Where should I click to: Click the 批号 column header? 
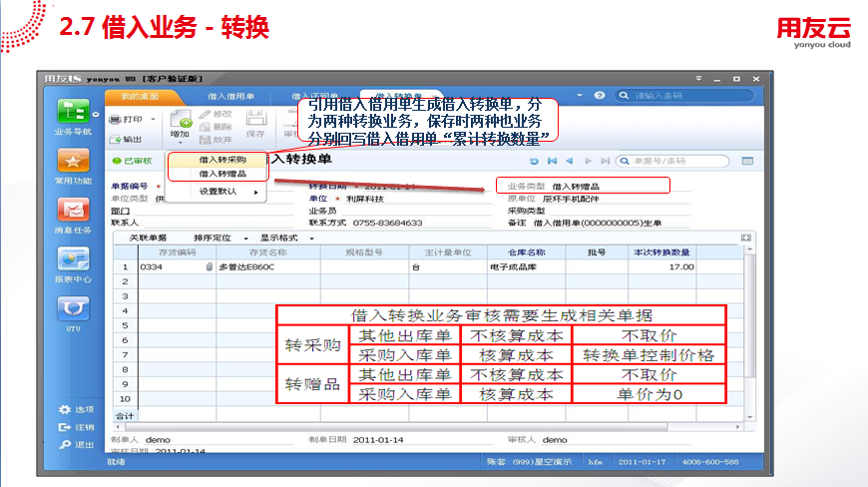597,252
